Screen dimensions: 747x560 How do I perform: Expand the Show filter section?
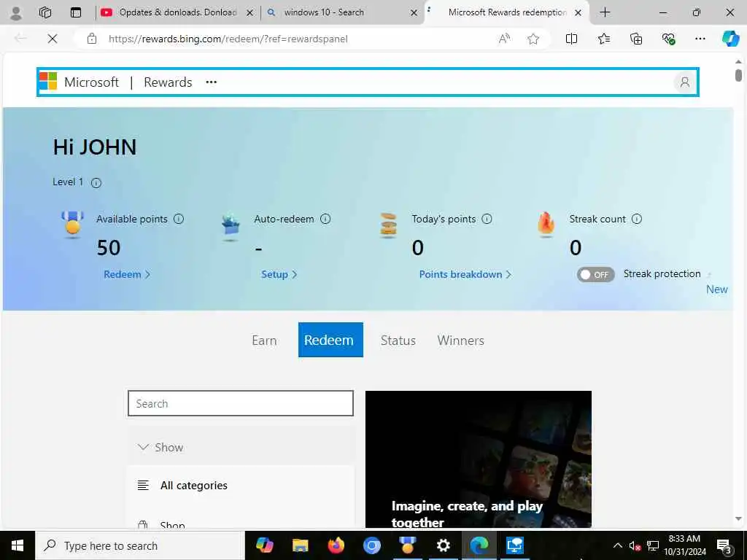pos(241,447)
